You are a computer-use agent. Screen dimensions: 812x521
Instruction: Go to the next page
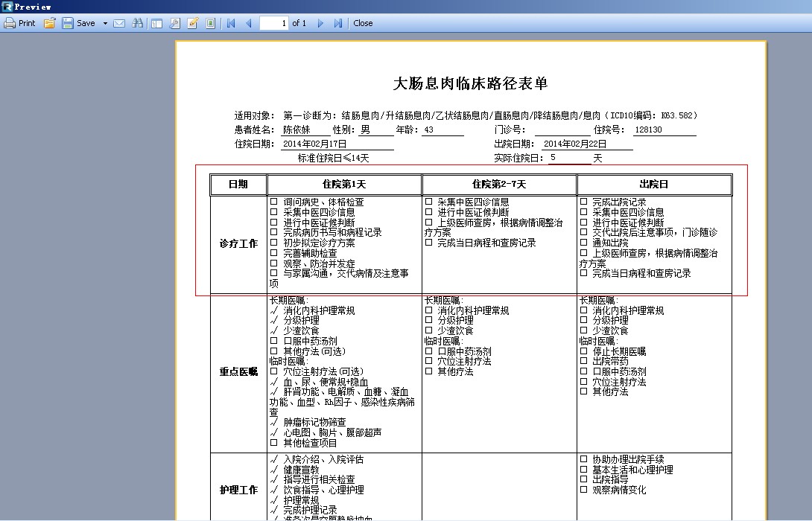[320, 23]
